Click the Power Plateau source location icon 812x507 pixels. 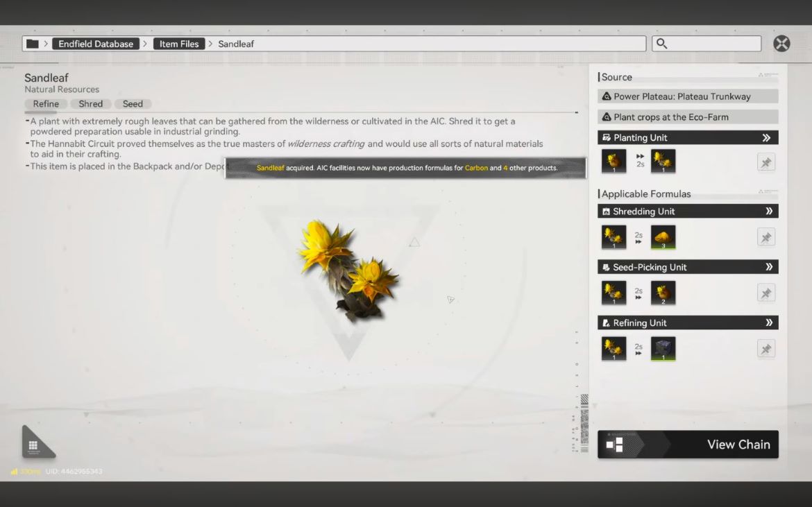[x=607, y=96]
